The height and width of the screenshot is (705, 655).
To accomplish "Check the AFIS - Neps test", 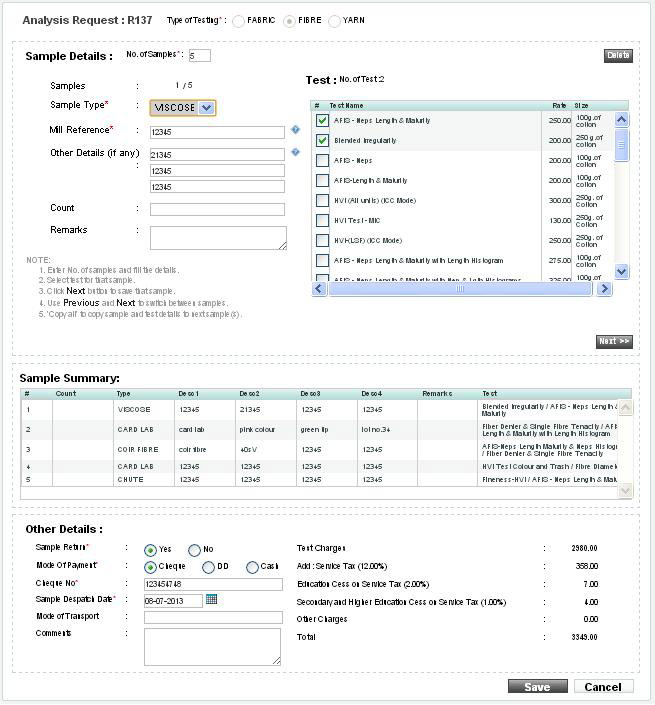I will tap(322, 161).
